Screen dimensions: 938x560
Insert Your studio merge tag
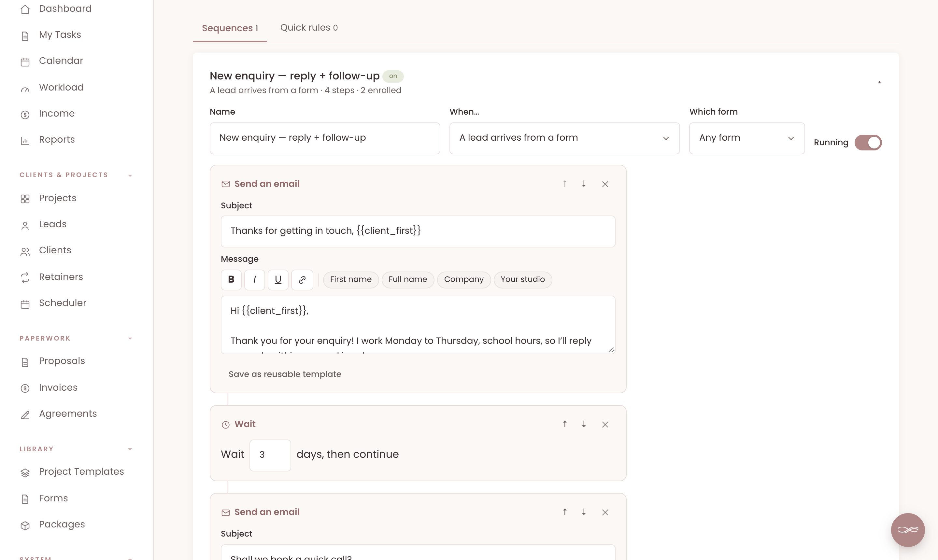click(x=522, y=280)
